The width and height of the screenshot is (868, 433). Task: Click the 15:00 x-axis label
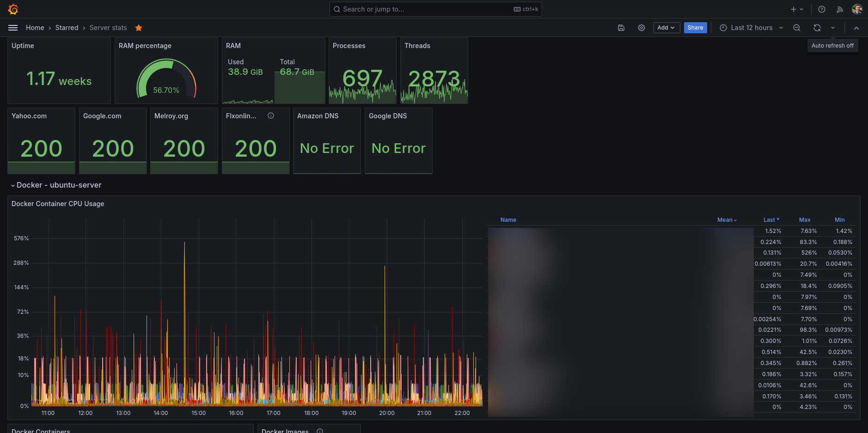click(x=199, y=413)
